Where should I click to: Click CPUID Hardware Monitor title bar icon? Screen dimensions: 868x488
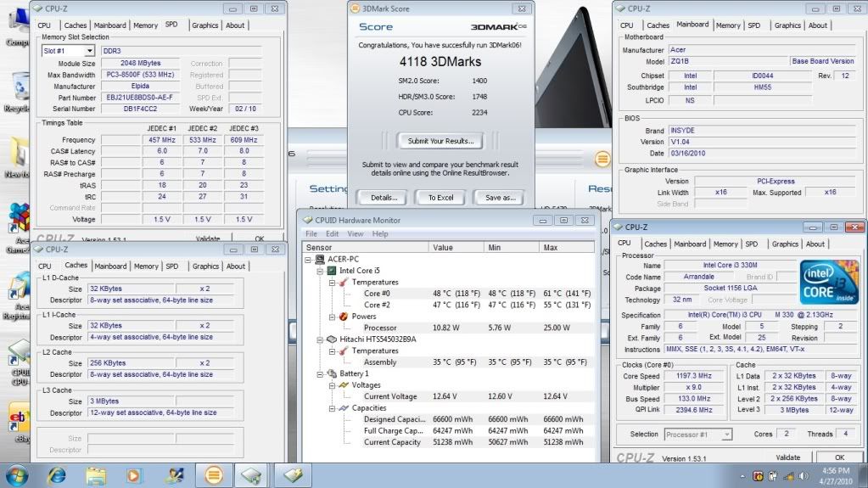click(308, 220)
